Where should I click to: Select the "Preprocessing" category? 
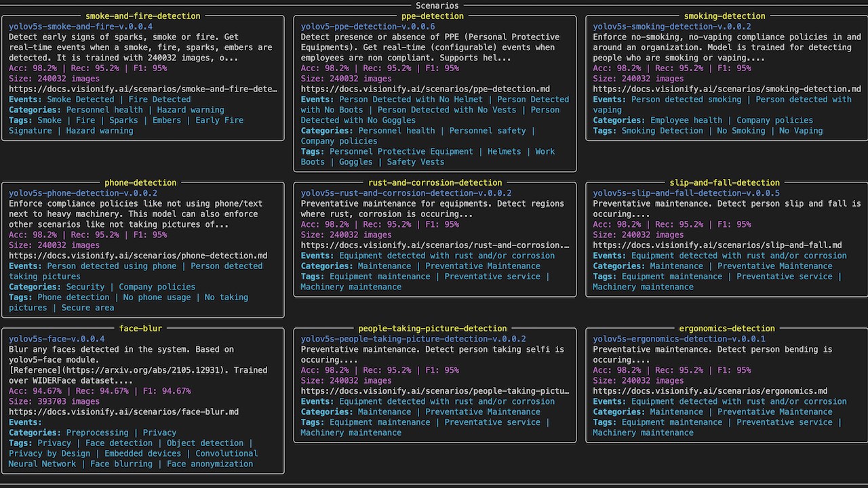(x=98, y=432)
